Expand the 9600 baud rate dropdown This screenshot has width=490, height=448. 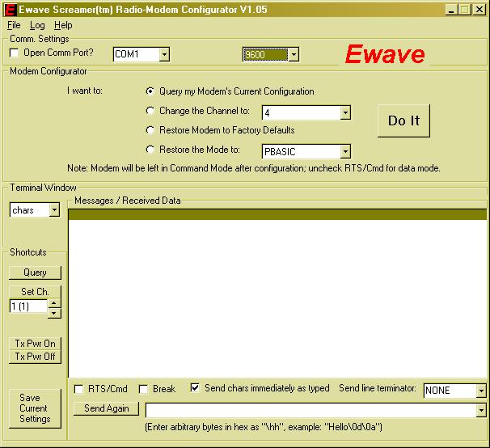294,55
